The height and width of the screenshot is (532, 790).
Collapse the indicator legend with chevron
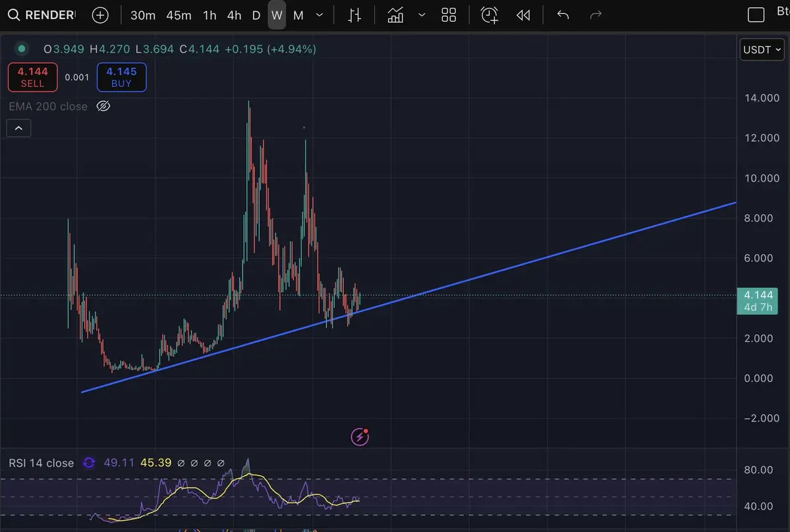coord(18,128)
